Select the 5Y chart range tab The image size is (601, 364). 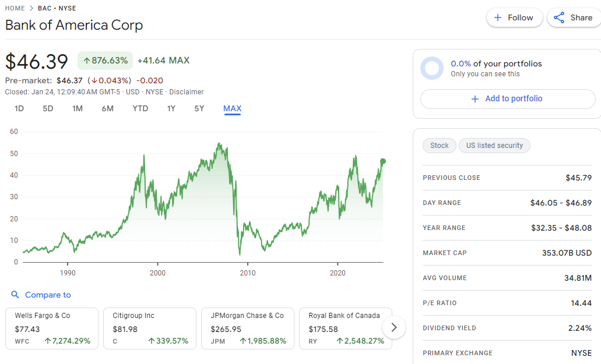(x=199, y=109)
